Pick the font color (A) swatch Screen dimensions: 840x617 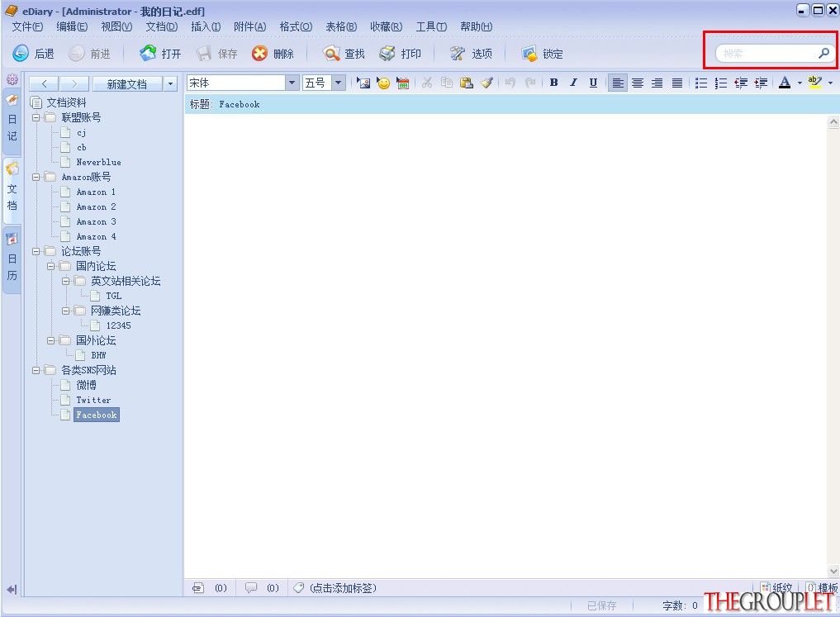[785, 83]
